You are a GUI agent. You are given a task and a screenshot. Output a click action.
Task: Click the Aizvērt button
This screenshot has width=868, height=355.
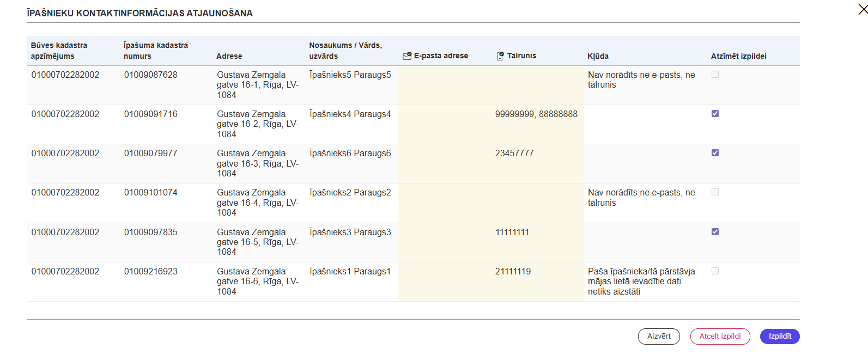(x=659, y=336)
